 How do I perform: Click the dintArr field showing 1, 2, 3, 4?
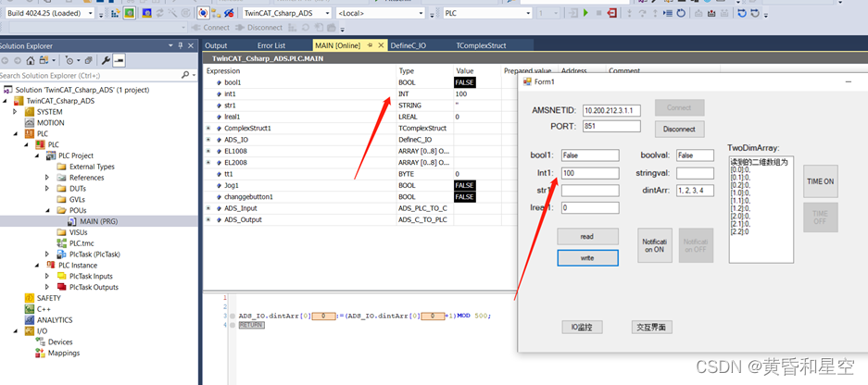pos(696,191)
